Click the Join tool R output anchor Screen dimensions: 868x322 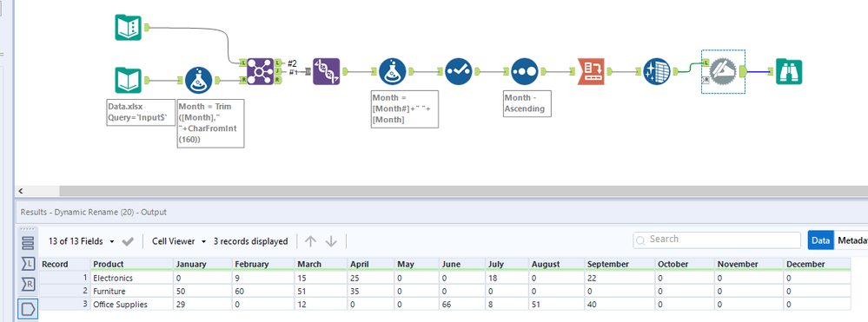click(x=278, y=80)
